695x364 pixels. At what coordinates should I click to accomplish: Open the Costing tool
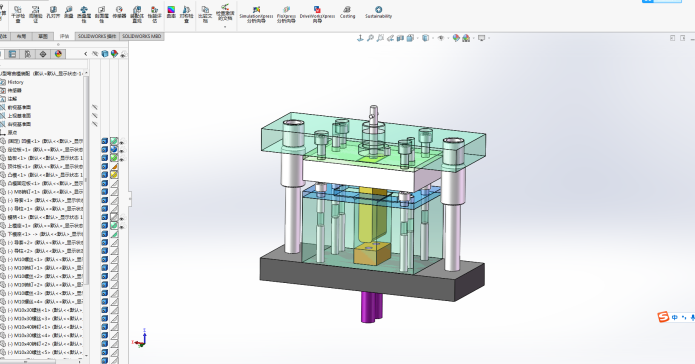348,12
